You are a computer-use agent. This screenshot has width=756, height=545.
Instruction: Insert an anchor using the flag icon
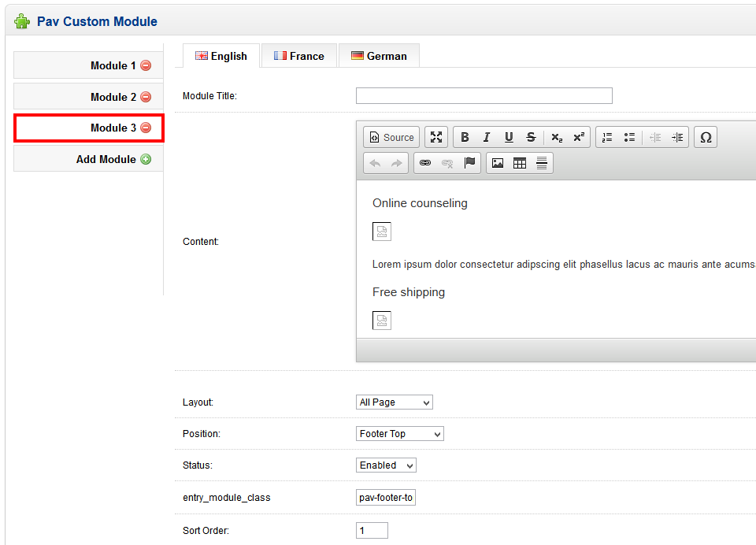pyautogui.click(x=470, y=163)
